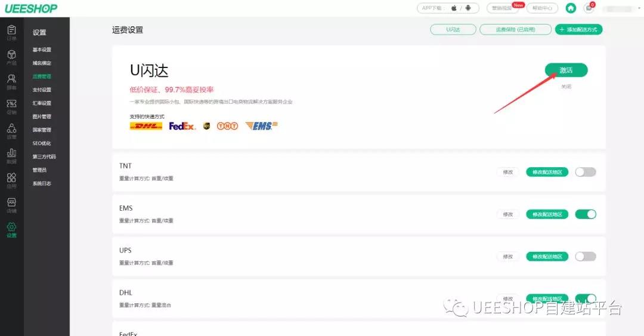Click the red 低价保证、99.7%高妥投率 text
The image size is (644, 336).
tap(172, 90)
